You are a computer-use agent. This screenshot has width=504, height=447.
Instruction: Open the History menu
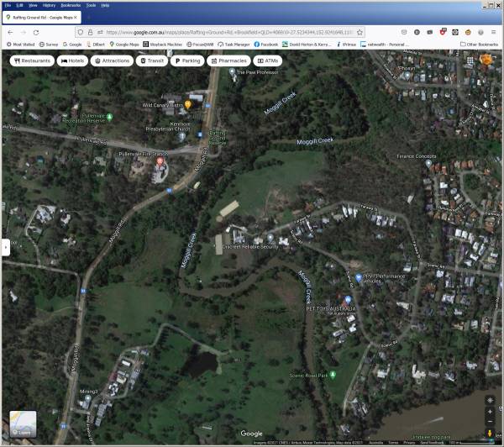49,5
